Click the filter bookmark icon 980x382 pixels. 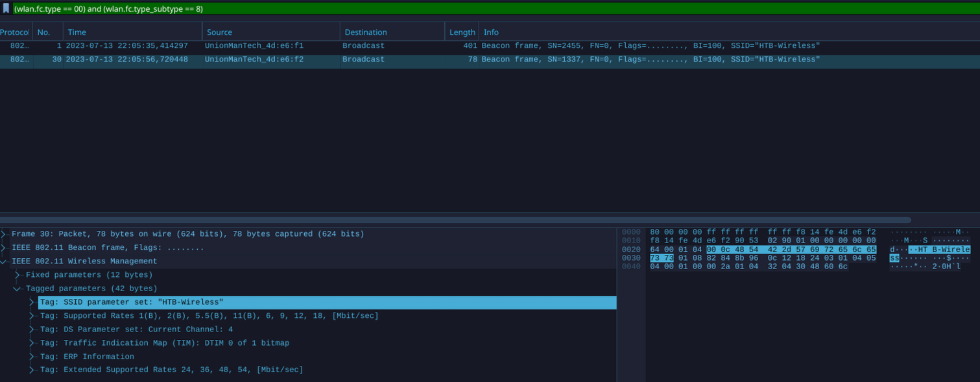[6, 8]
